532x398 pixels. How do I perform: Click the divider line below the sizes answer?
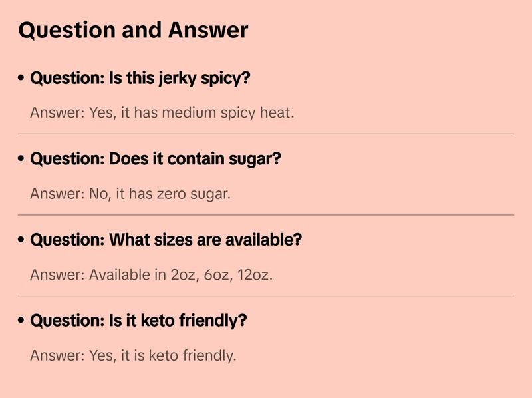pos(266,296)
